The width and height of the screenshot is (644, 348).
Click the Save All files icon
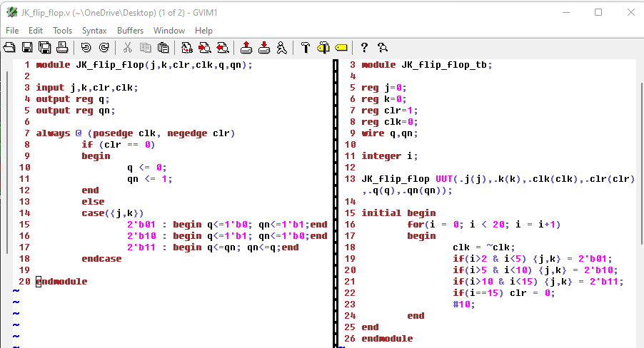click(44, 48)
